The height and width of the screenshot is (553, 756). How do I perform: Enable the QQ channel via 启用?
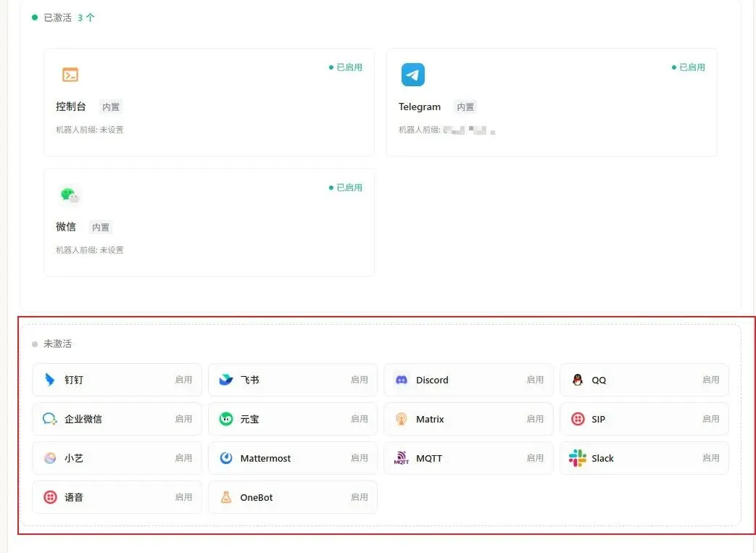pos(711,380)
